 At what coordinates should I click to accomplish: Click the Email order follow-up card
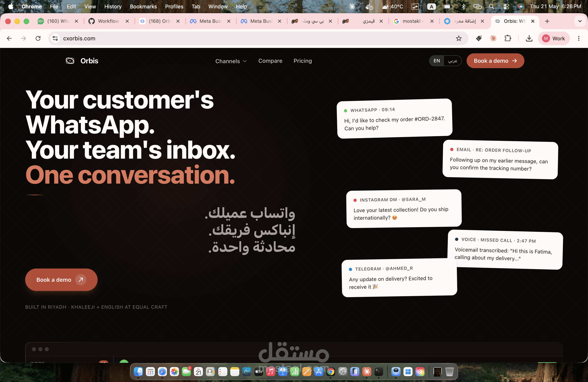click(500, 159)
